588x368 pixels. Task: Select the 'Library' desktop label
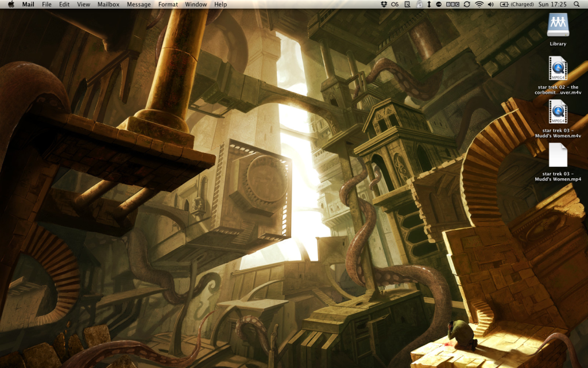[558, 44]
